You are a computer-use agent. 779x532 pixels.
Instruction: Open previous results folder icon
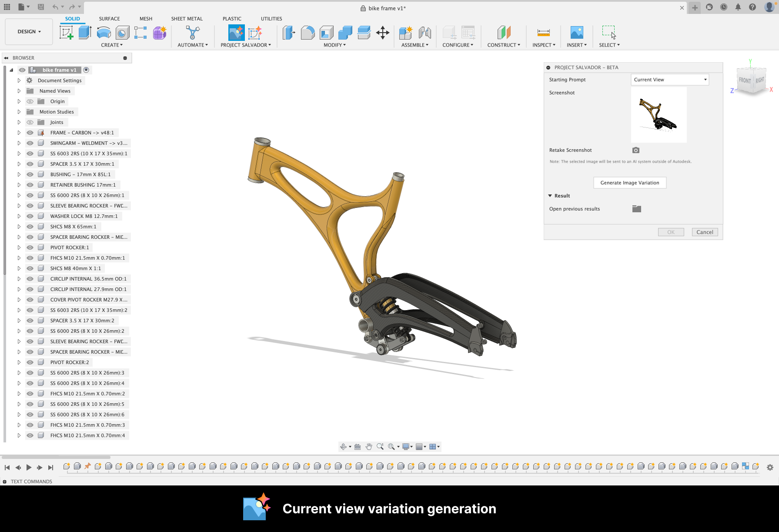(637, 209)
